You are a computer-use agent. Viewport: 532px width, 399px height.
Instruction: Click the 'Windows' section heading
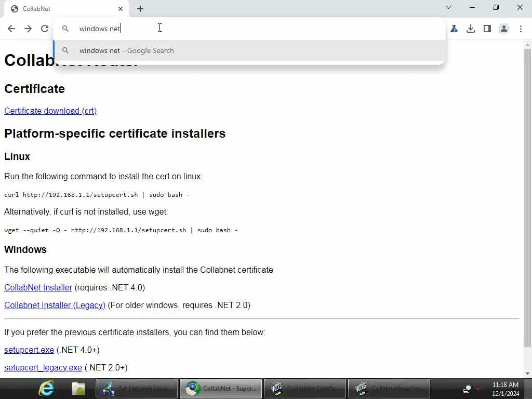[25, 249]
